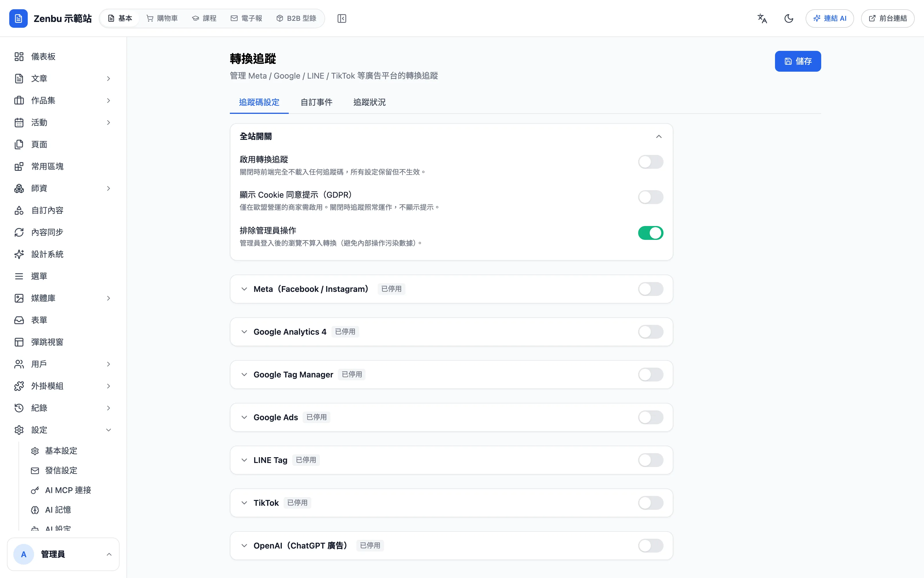924x578 pixels.
Task: Click the 彈跳視窗 layout icon
Action: point(19,342)
